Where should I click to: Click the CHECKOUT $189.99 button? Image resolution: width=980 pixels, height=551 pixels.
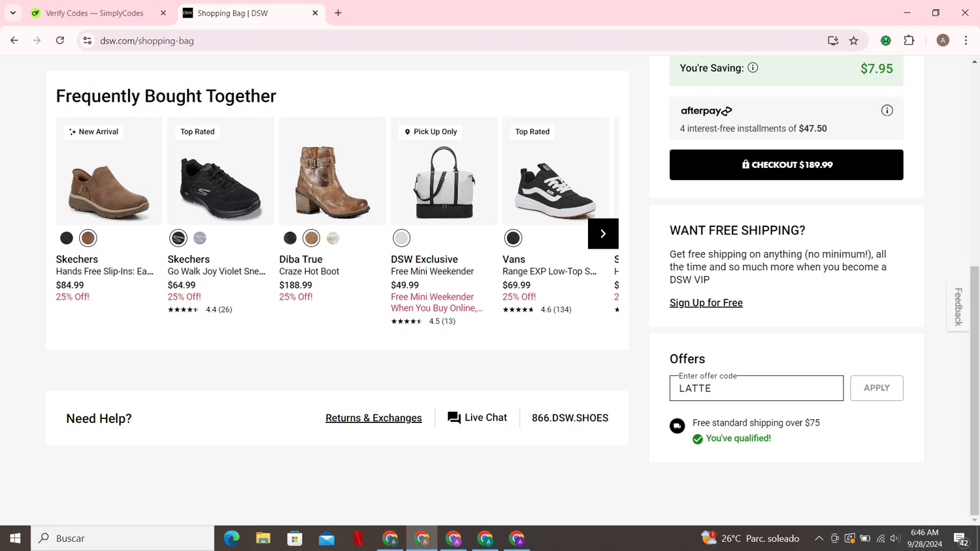pos(786,165)
